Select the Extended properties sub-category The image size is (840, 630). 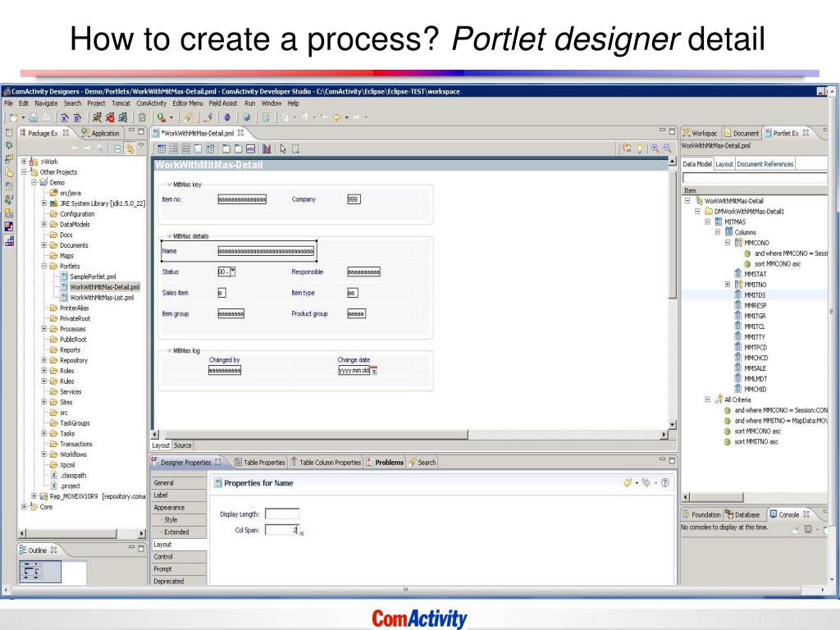pyautogui.click(x=180, y=532)
